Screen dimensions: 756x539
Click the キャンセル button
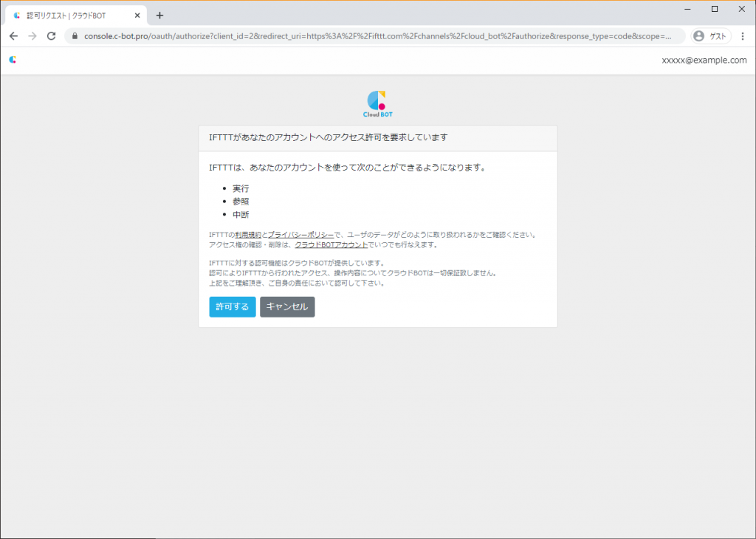click(x=287, y=306)
